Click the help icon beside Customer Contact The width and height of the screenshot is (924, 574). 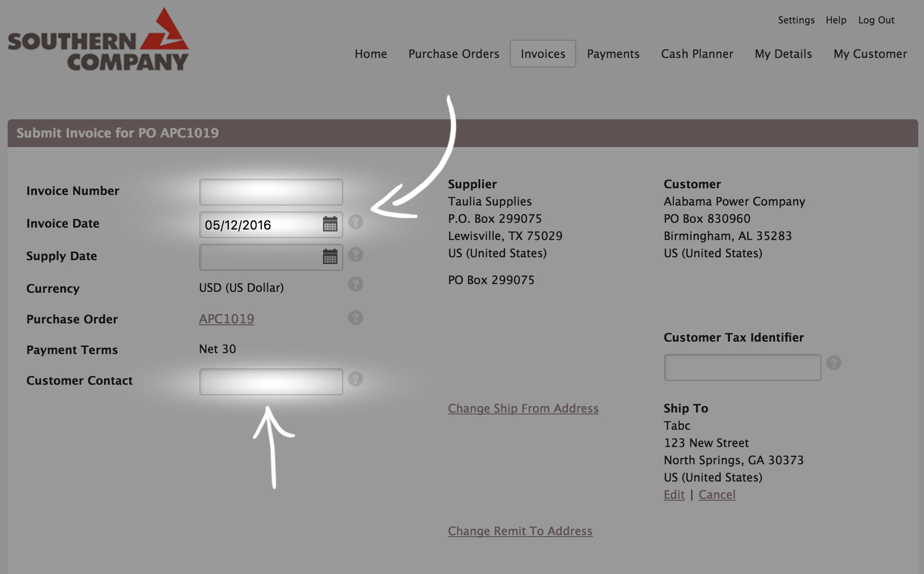click(356, 379)
